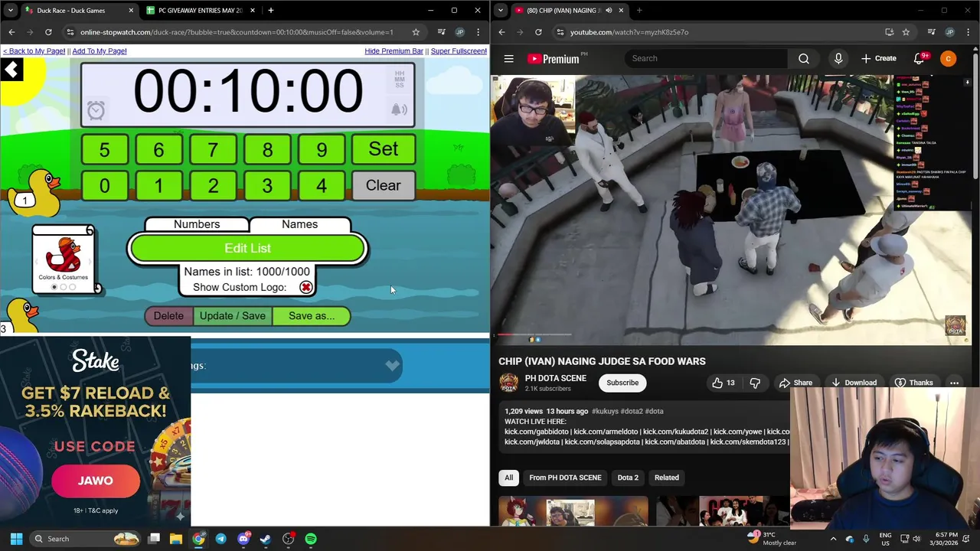
Task: Click number 5 on the timer keypad
Action: pos(104,149)
